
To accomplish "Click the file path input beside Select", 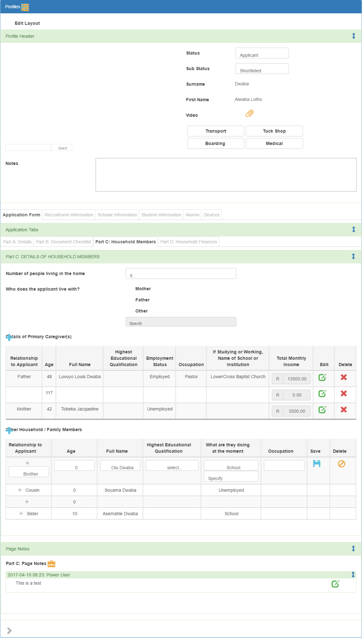I will 28,148.
